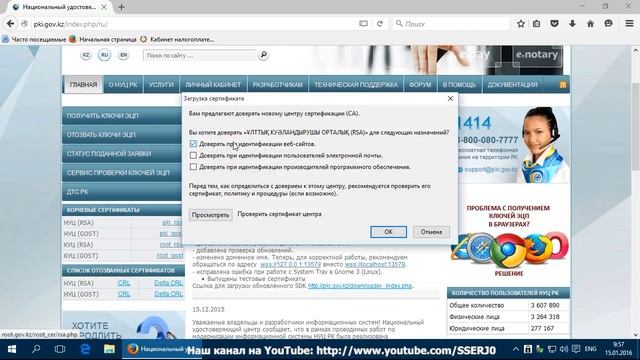The width and height of the screenshot is (640, 360).
Task: Open Windows Start menu
Action: [12, 349]
